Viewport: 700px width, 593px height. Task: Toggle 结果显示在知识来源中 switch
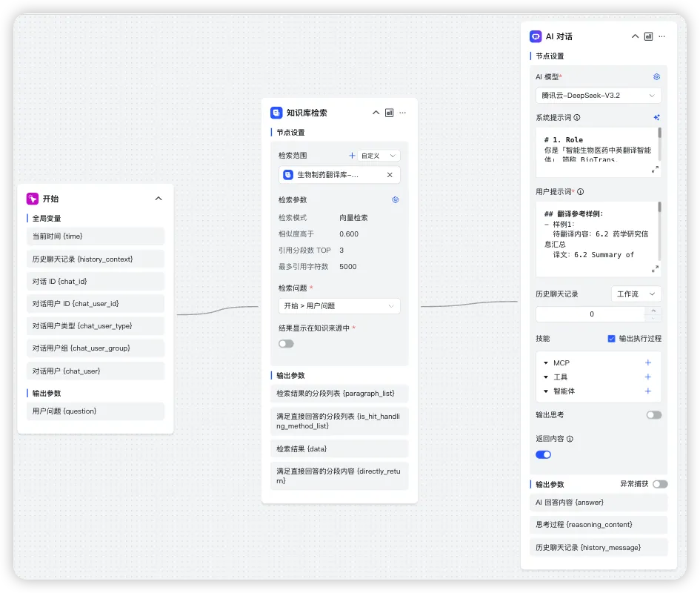click(x=286, y=344)
